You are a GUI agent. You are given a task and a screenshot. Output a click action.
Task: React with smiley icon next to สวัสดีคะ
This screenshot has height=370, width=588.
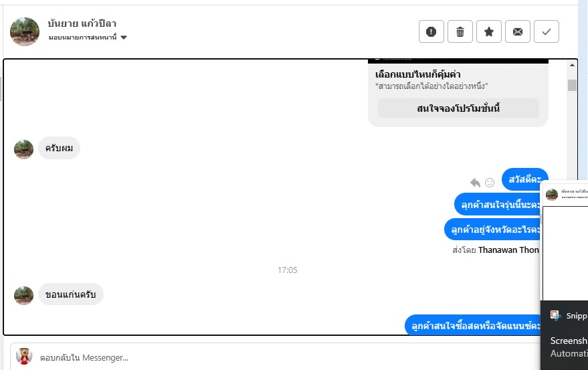(490, 183)
